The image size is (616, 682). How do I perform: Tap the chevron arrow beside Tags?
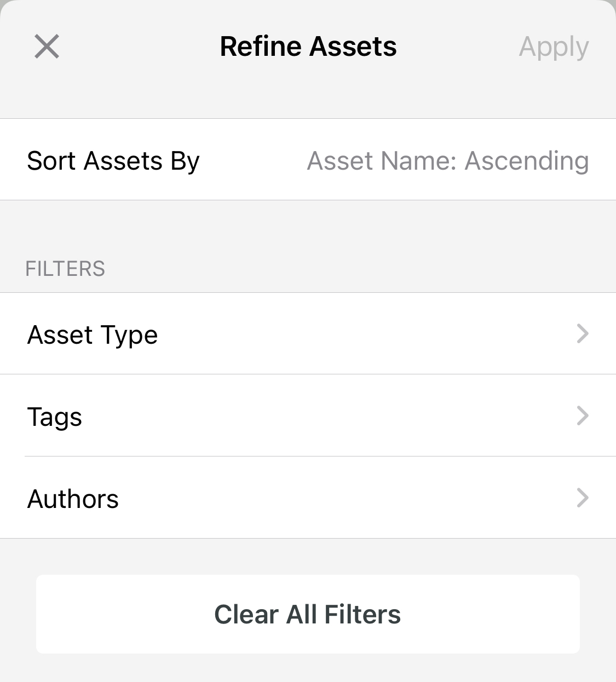(x=583, y=415)
